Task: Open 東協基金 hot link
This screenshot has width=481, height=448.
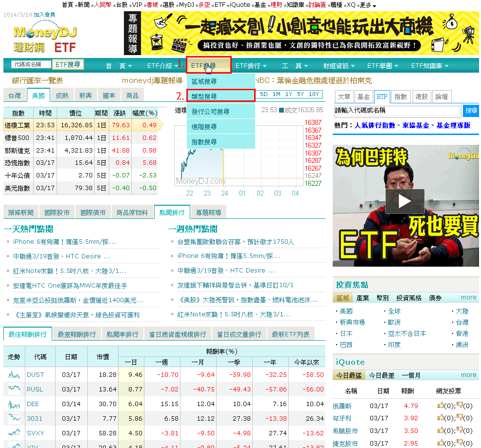Action: pyautogui.click(x=416, y=125)
